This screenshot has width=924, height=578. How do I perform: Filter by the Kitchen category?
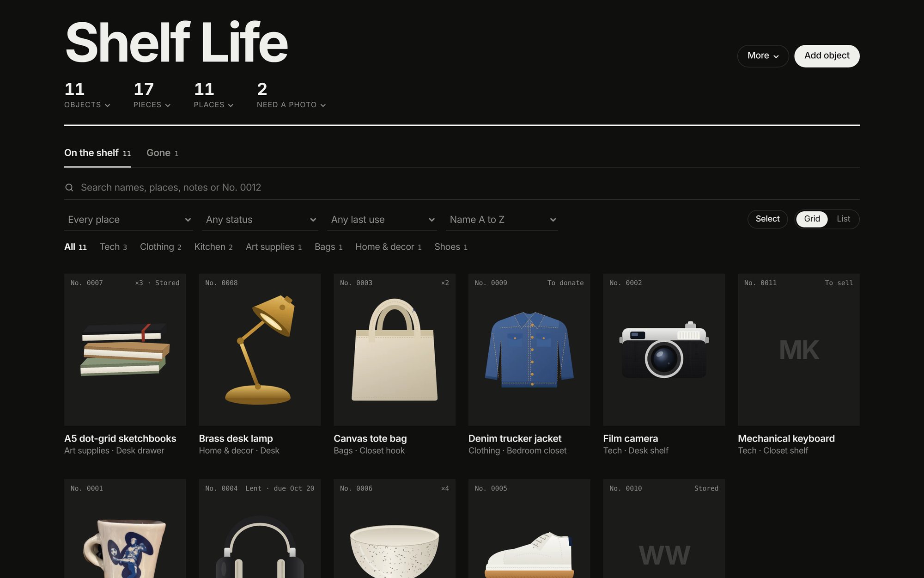[x=213, y=247]
